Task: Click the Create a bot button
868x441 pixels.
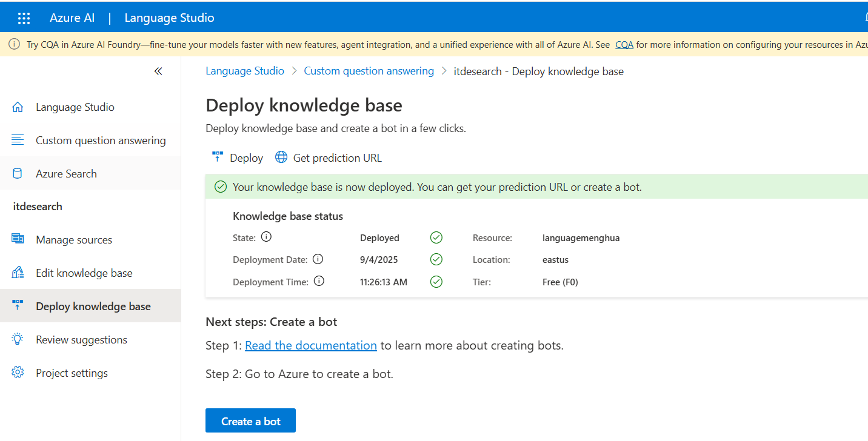Action: [250, 421]
